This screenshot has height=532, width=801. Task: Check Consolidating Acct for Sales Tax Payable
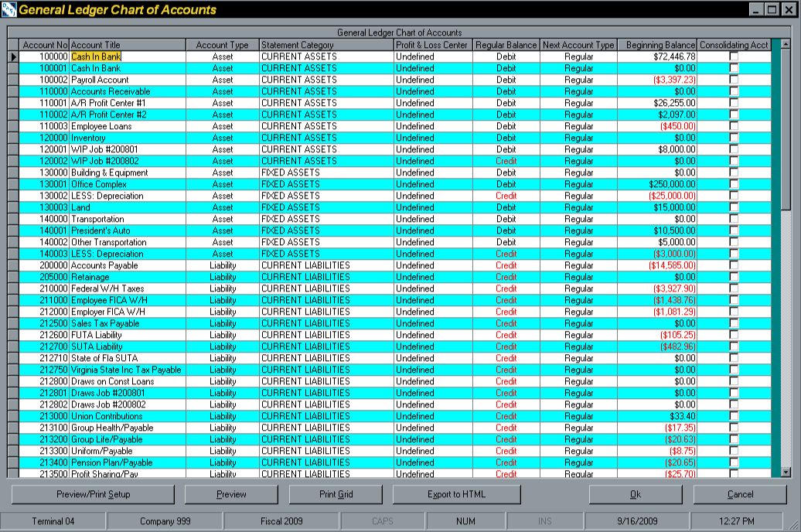(x=734, y=323)
